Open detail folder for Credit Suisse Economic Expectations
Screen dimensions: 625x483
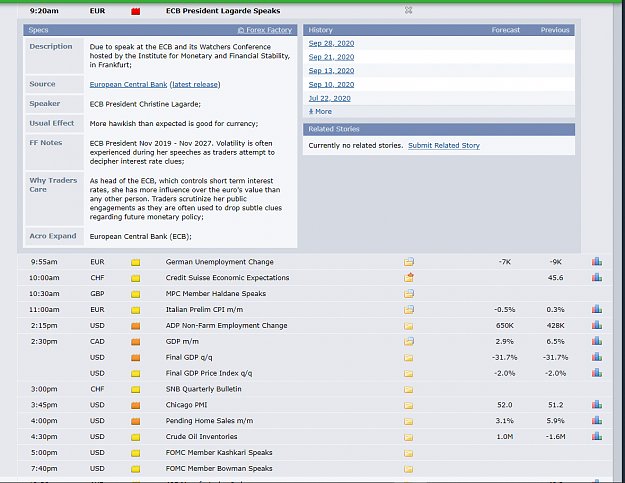click(x=409, y=277)
